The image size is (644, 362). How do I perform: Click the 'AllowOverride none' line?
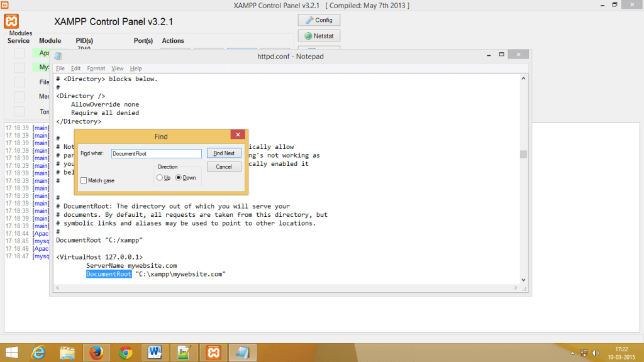pyautogui.click(x=105, y=104)
